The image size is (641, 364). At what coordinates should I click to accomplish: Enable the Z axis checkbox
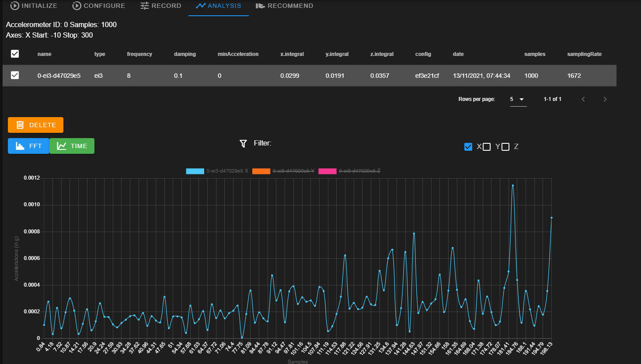pyautogui.click(x=505, y=147)
